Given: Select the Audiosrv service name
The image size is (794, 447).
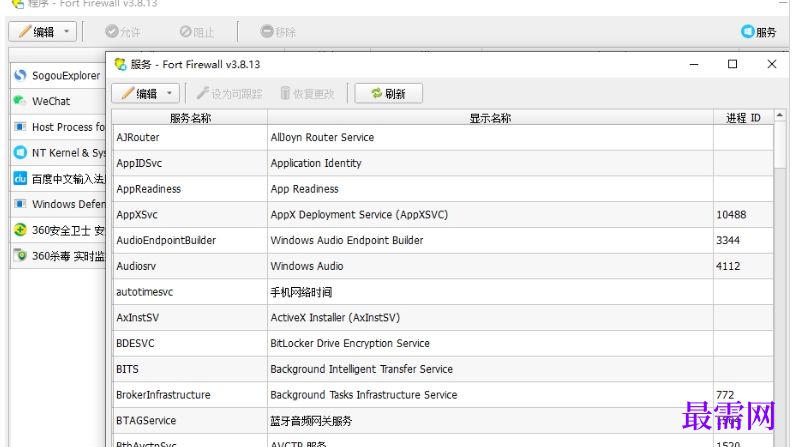Looking at the screenshot, I should coord(136,266).
